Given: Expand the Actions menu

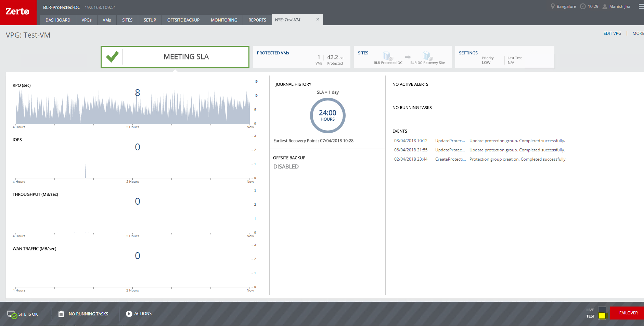Looking at the screenshot, I should click(139, 314).
